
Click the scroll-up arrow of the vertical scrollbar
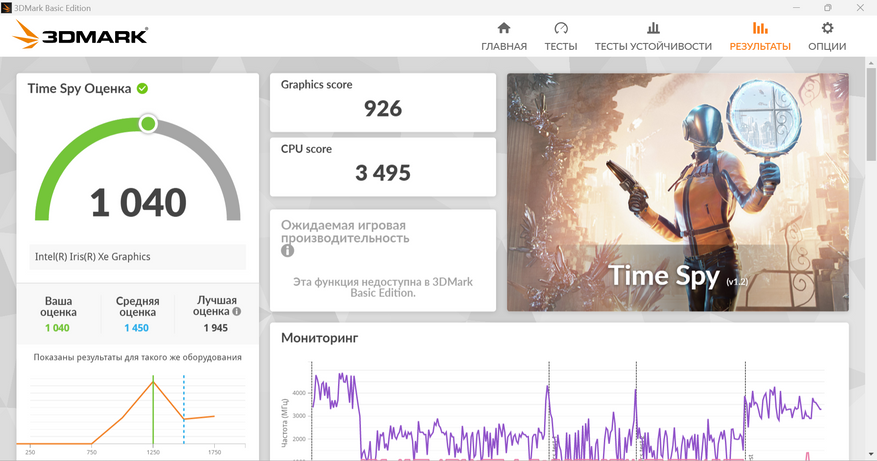click(x=871, y=63)
